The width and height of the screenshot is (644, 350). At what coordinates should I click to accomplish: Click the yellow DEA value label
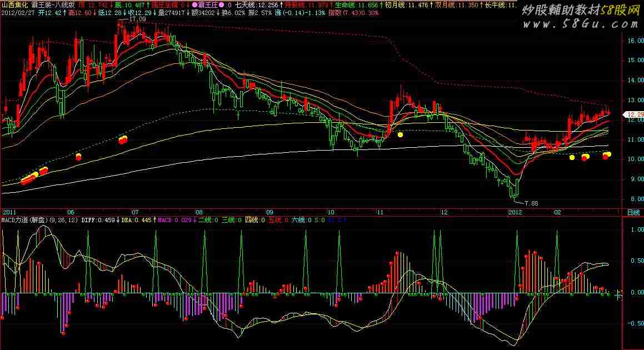[x=136, y=220]
